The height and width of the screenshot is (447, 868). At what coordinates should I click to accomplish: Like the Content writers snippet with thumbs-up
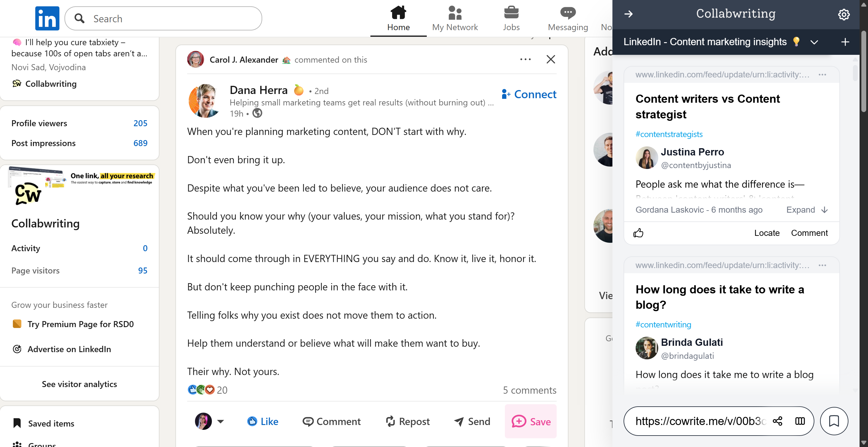(x=638, y=233)
